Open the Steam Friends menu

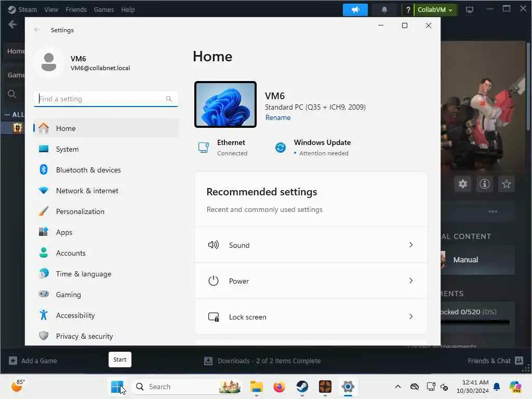pos(76,9)
